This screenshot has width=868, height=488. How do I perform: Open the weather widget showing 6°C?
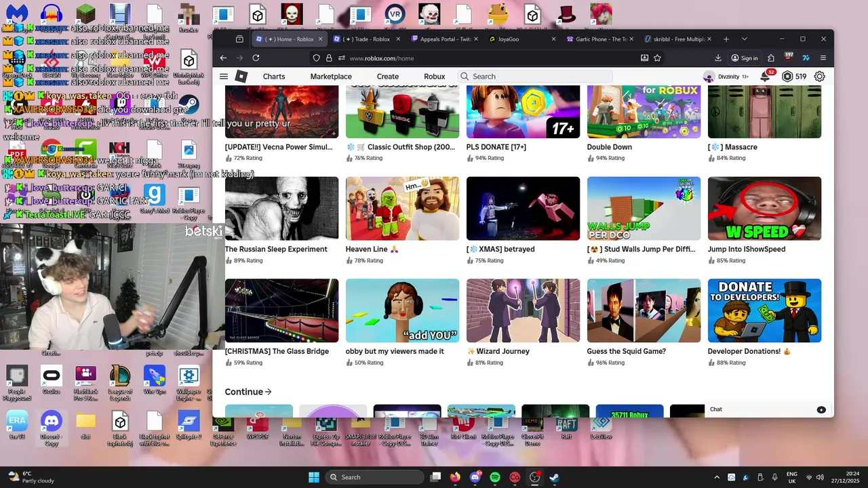pyautogui.click(x=31, y=477)
